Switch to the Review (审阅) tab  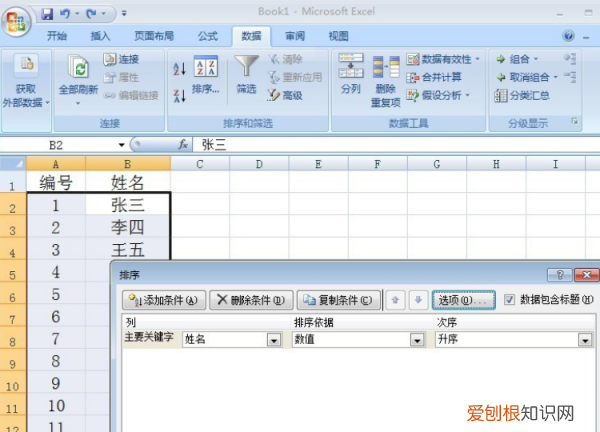(x=295, y=36)
